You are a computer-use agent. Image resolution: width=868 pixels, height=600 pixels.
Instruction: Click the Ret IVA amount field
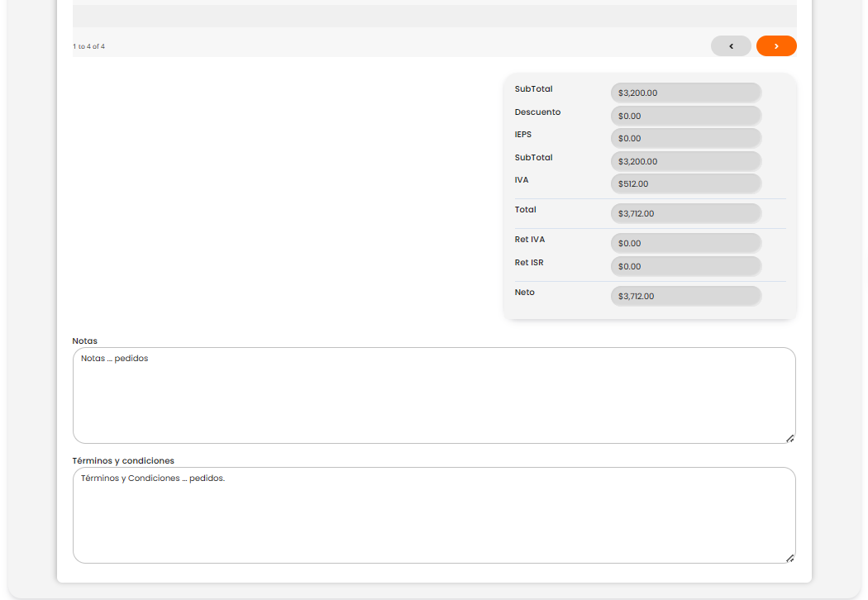click(685, 243)
